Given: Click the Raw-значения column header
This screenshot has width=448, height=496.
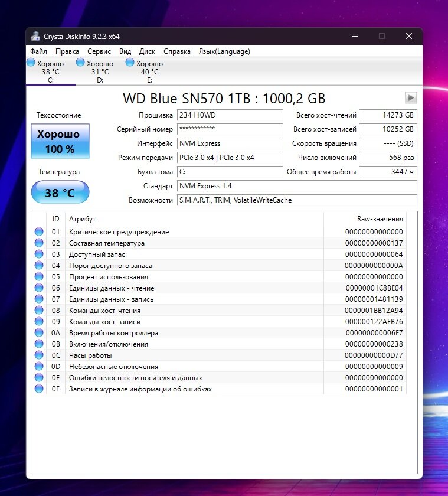Looking at the screenshot, I should pyautogui.click(x=365, y=219).
